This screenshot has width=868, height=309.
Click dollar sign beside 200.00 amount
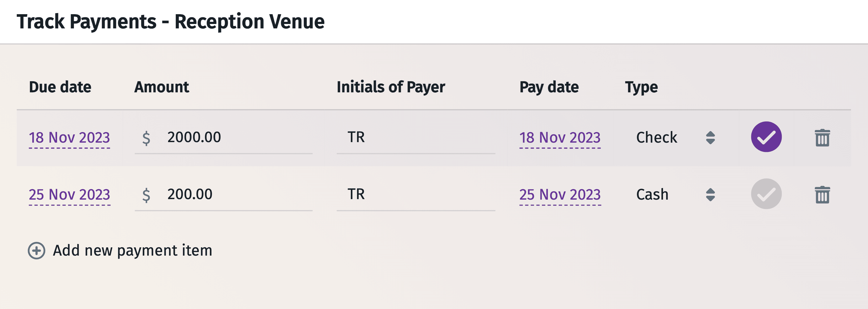[x=146, y=195]
